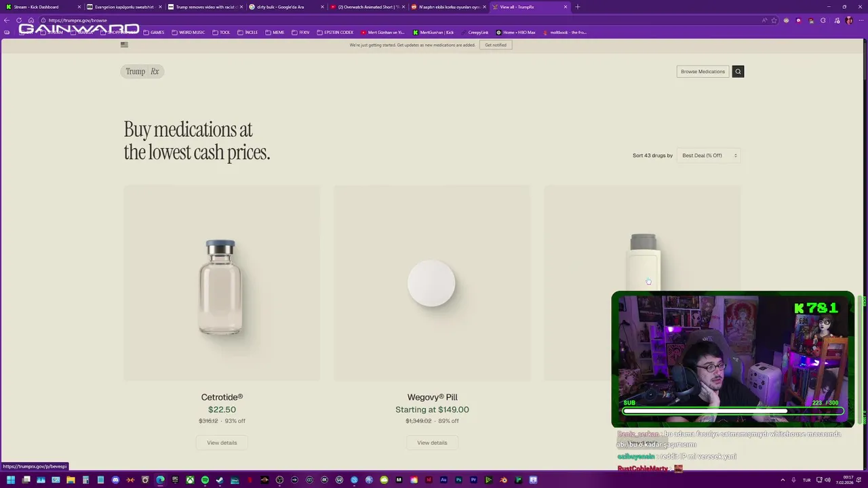Switch to the Evangelion sweatshirt tab

click(x=124, y=7)
